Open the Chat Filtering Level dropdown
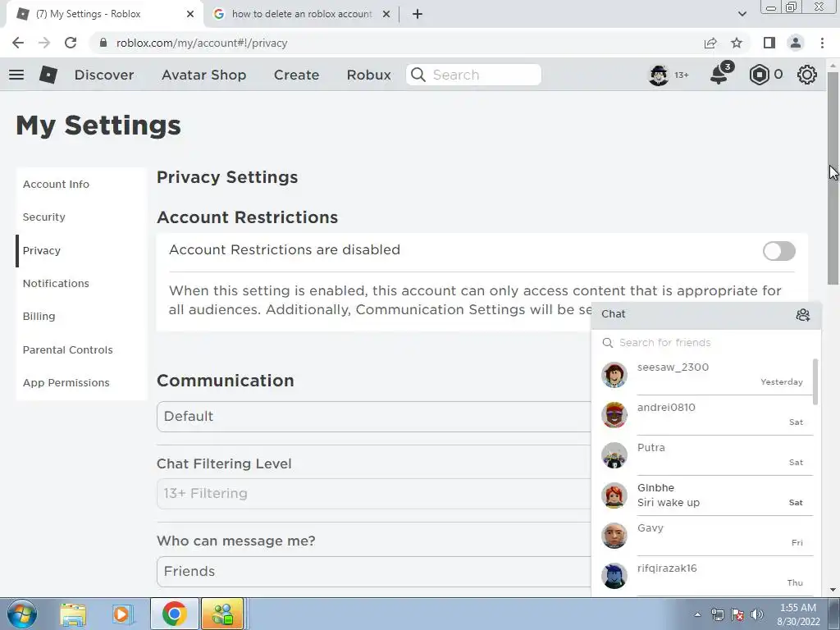The width and height of the screenshot is (840, 630). point(374,493)
